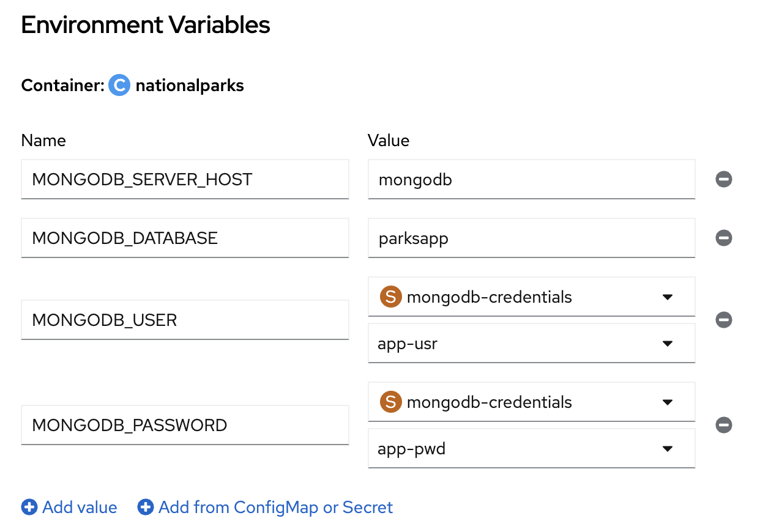This screenshot has height=532, width=760.
Task: Click the mongodb value field
Action: point(531,179)
